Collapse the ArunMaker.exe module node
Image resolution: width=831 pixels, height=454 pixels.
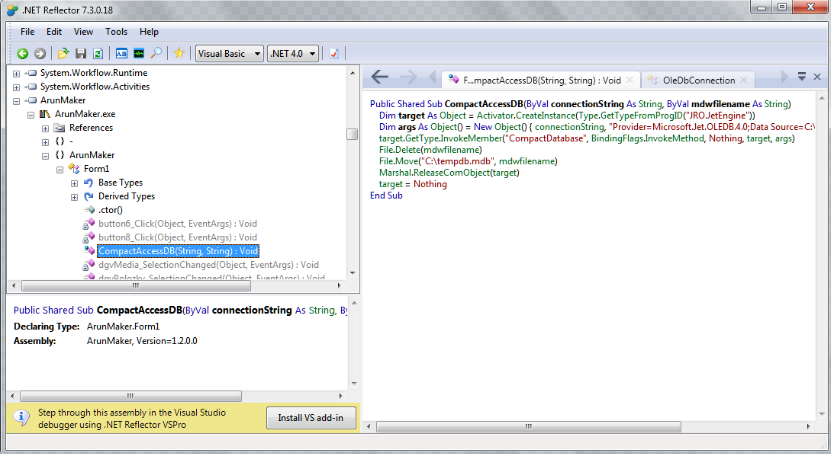click(x=31, y=114)
